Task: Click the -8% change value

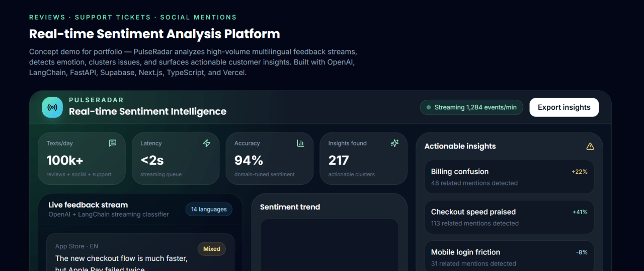Action: [x=582, y=252]
